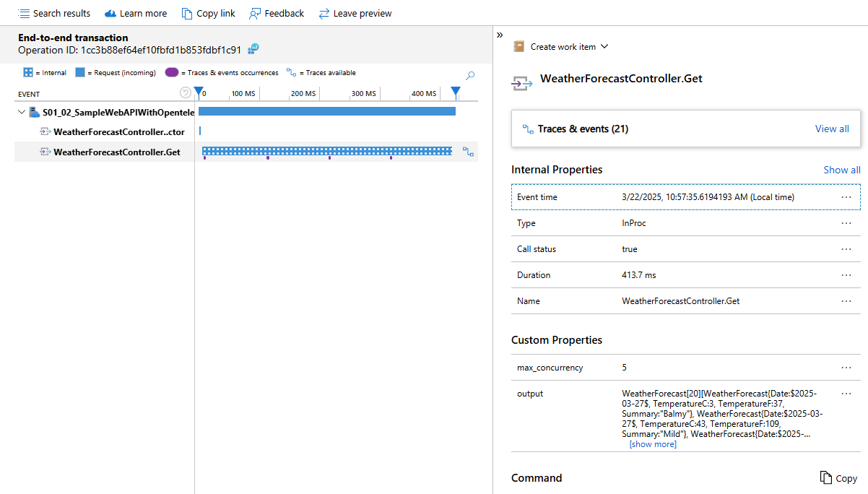Collapse the S01_02_SampleWebAPIWithOpentele tree node
The image size is (868, 494).
[22, 112]
